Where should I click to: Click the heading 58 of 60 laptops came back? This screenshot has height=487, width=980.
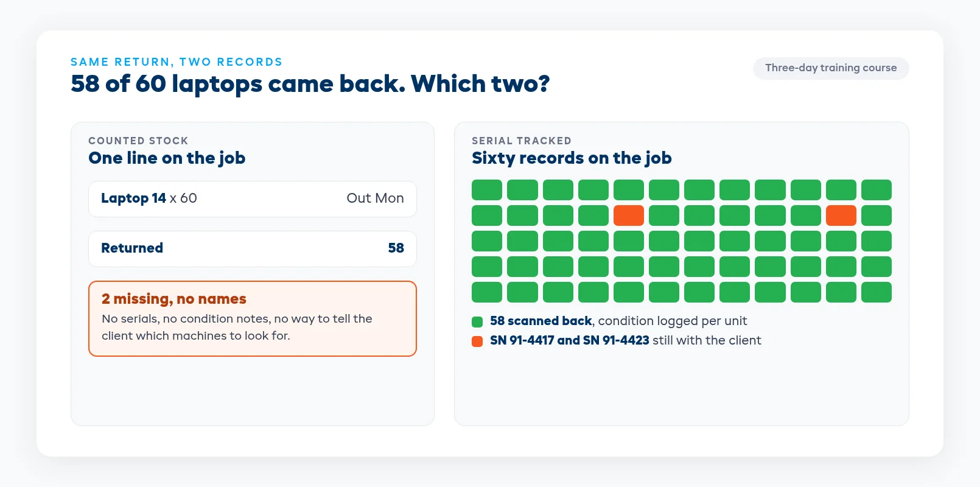pyautogui.click(x=310, y=84)
